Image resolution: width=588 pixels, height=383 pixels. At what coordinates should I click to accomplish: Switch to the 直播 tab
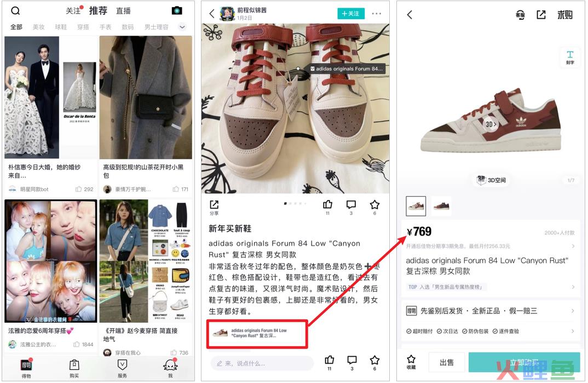point(123,11)
